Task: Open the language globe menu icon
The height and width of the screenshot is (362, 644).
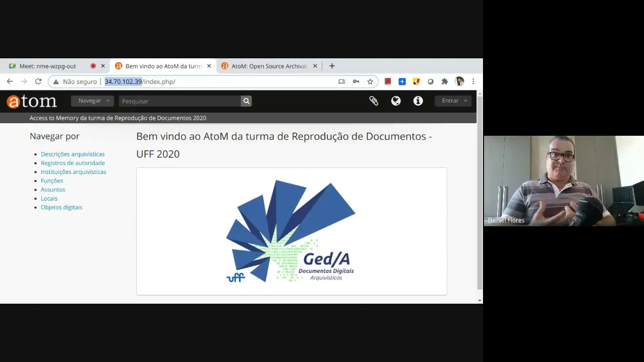Action: click(x=396, y=101)
